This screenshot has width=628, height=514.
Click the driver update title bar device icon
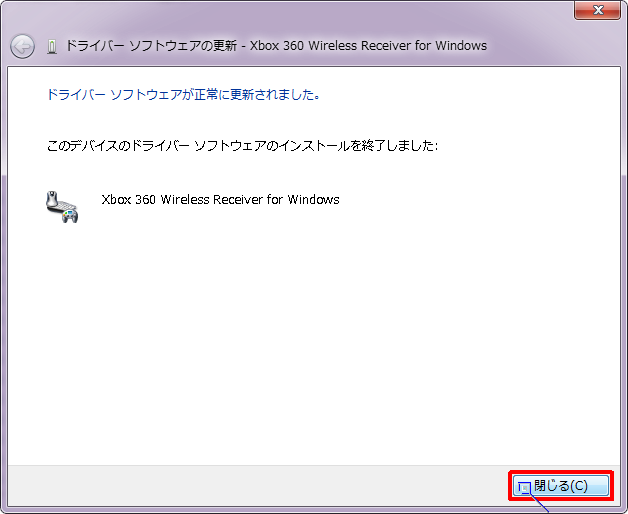(x=51, y=46)
